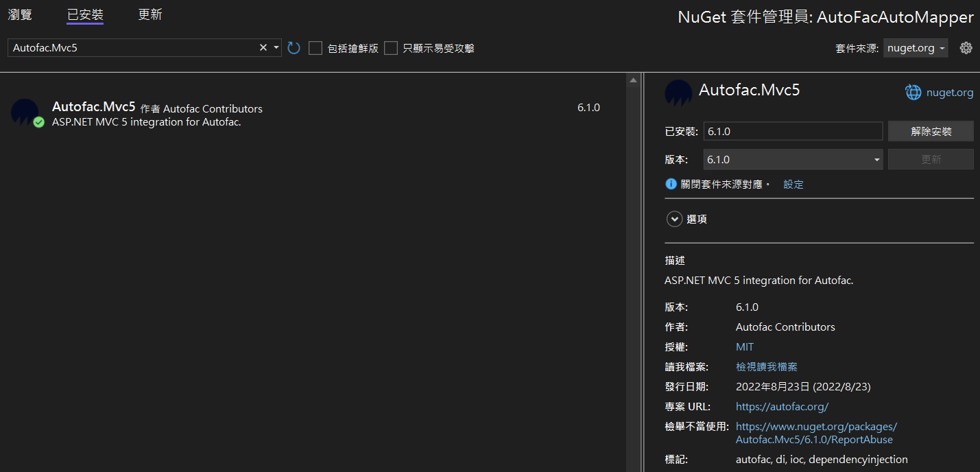Viewport: 980px width, 472px height.
Task: Click the nuget.org globe icon
Action: 913,93
